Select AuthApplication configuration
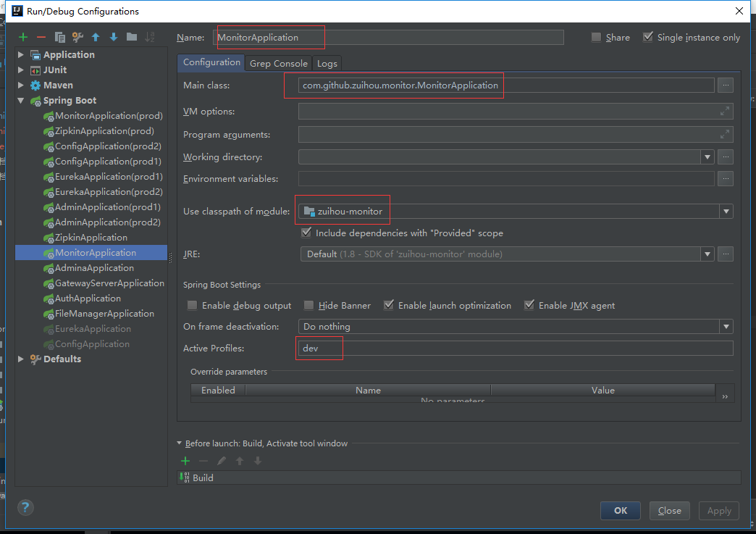756x534 pixels. 88,298
